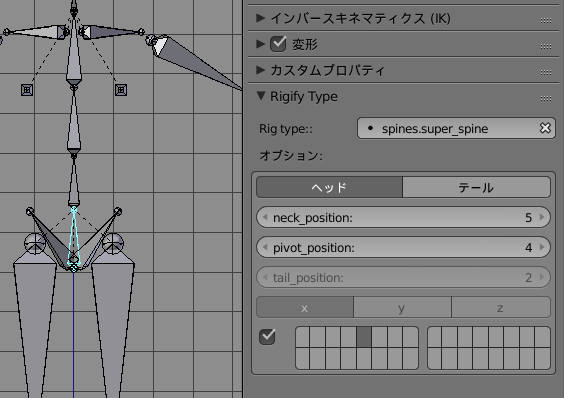Image resolution: width=564 pixels, height=398 pixels.
Task: Click the dot icon in Rig type field
Action: tap(370, 128)
